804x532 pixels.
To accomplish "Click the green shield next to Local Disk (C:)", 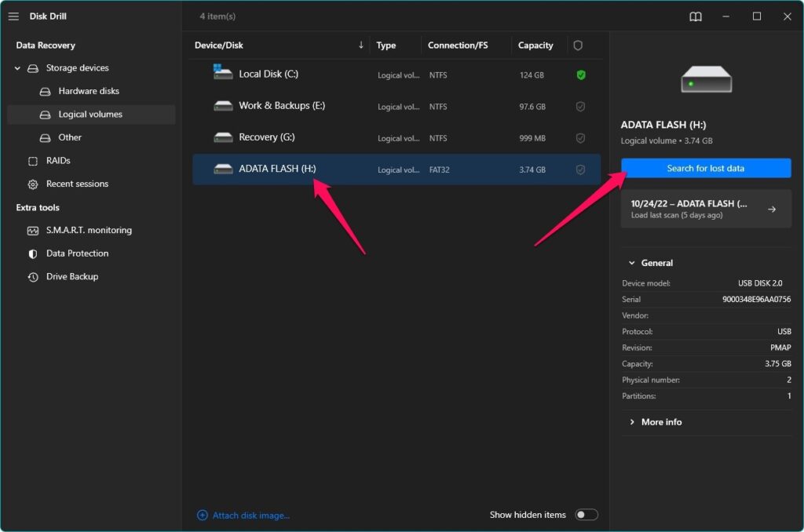I will tap(581, 75).
